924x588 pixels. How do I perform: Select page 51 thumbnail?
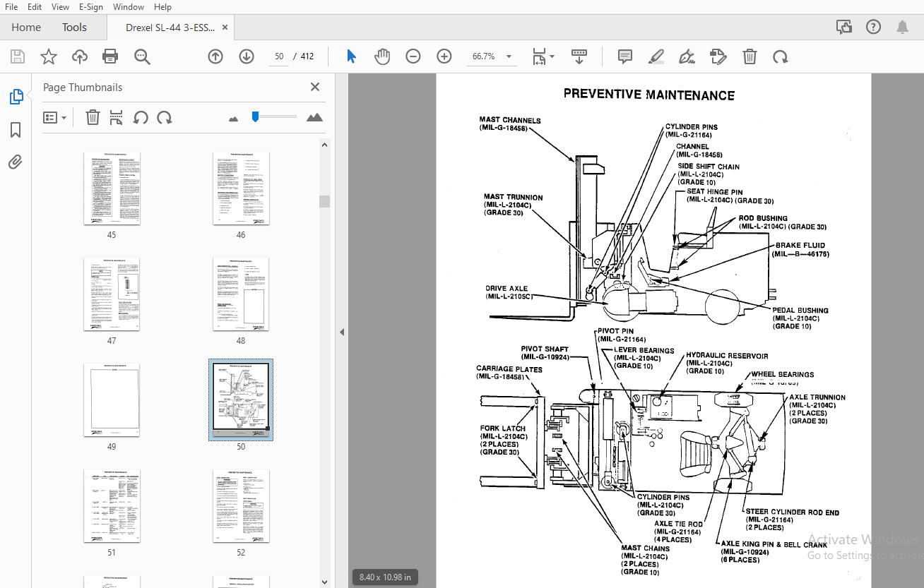(112, 506)
